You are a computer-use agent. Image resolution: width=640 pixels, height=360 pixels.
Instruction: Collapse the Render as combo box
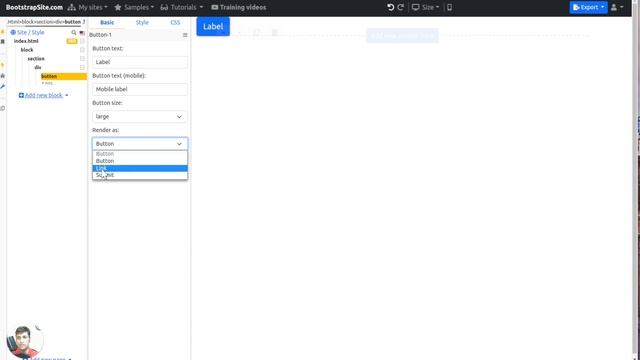click(140, 144)
